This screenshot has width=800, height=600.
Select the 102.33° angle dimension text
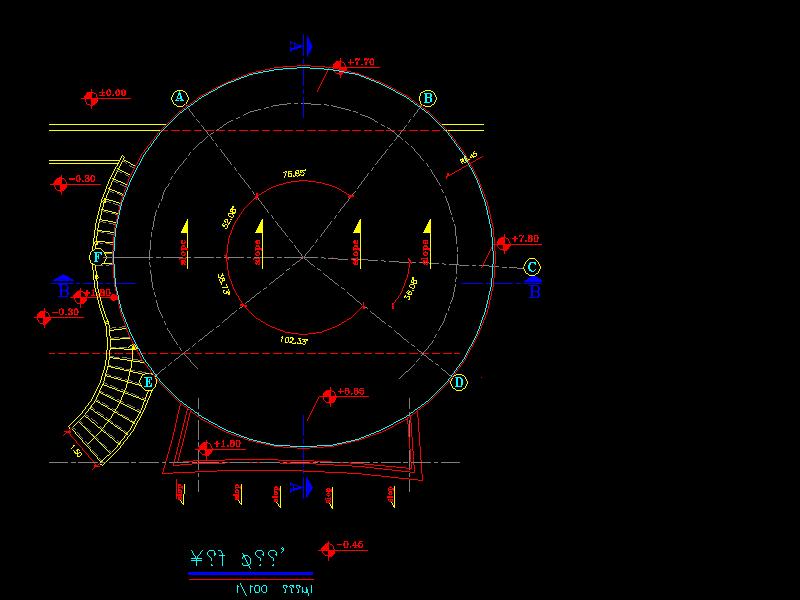tap(294, 341)
